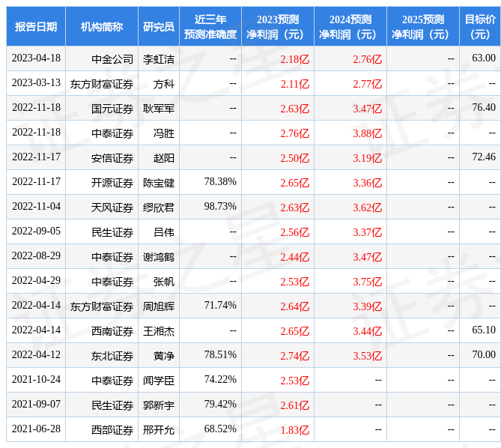Click the 2025预测净利润 column header
501x448 pixels.
[422, 26]
